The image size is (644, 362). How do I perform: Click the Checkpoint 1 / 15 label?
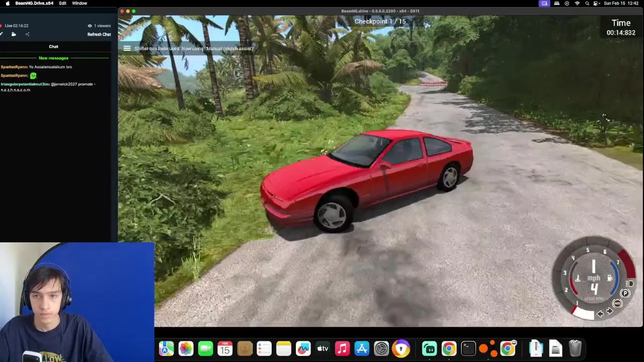pyautogui.click(x=380, y=21)
